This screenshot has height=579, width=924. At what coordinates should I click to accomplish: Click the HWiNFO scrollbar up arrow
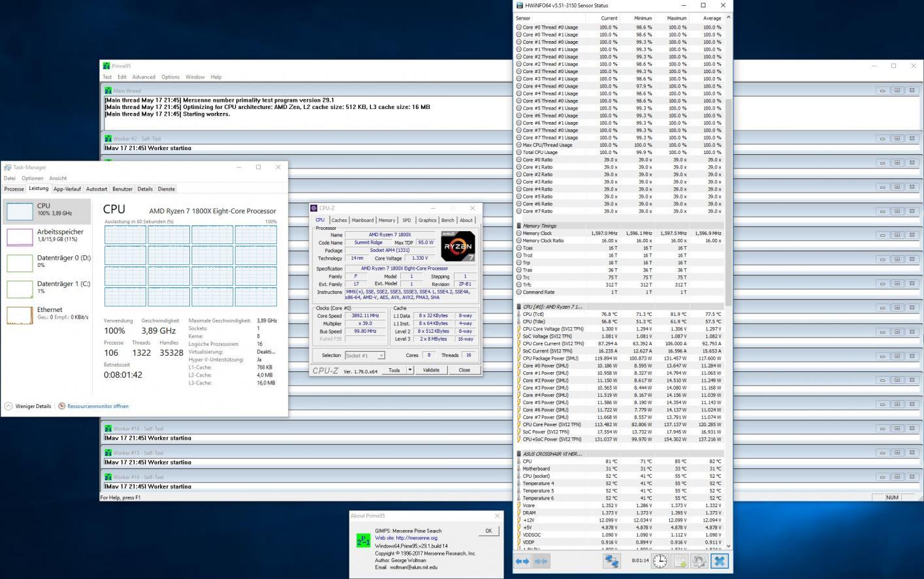pyautogui.click(x=728, y=18)
